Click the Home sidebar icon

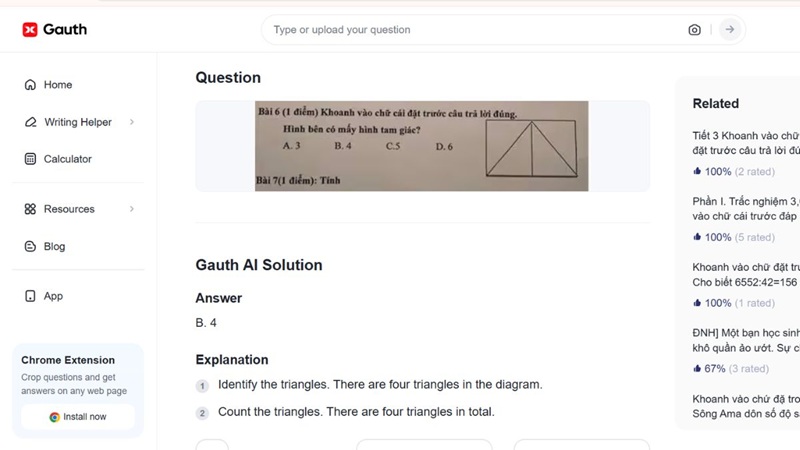30,85
